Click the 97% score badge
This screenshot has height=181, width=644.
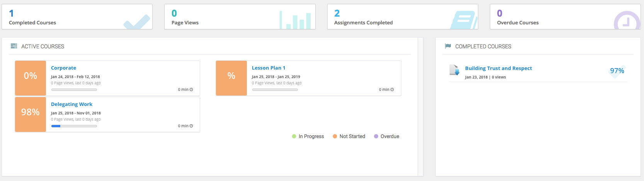click(x=617, y=71)
